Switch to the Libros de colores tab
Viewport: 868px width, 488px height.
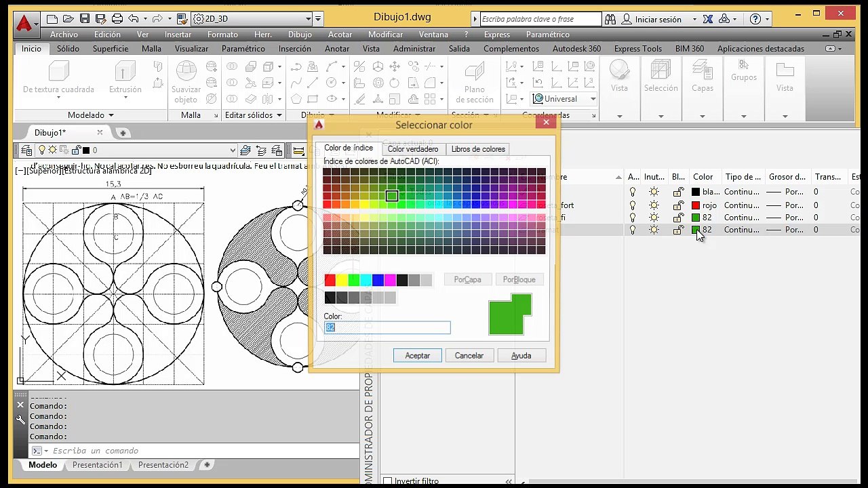pyautogui.click(x=478, y=149)
